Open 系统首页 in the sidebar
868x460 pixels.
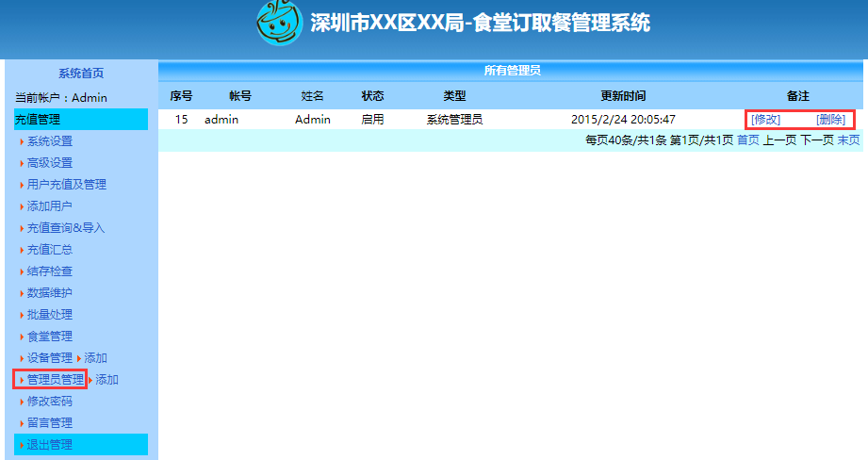click(81, 74)
